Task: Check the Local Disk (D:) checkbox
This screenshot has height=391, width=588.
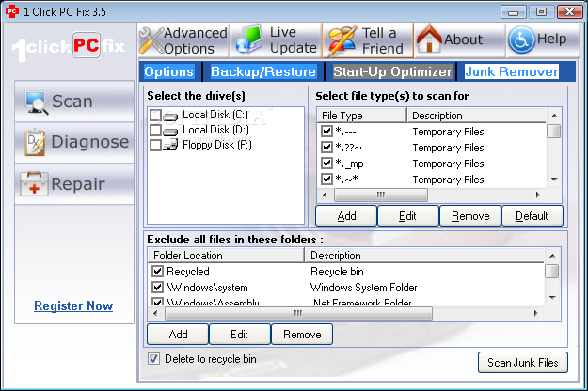Action: coord(155,130)
